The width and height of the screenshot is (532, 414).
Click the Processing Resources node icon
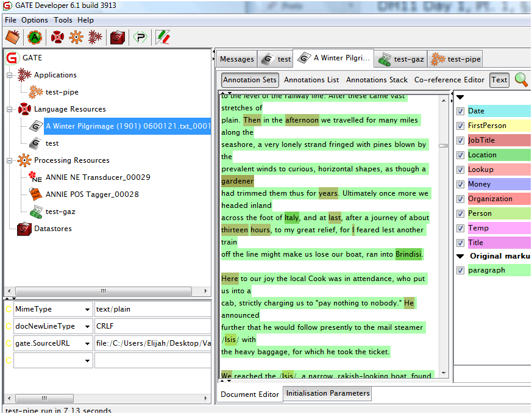pos(24,160)
